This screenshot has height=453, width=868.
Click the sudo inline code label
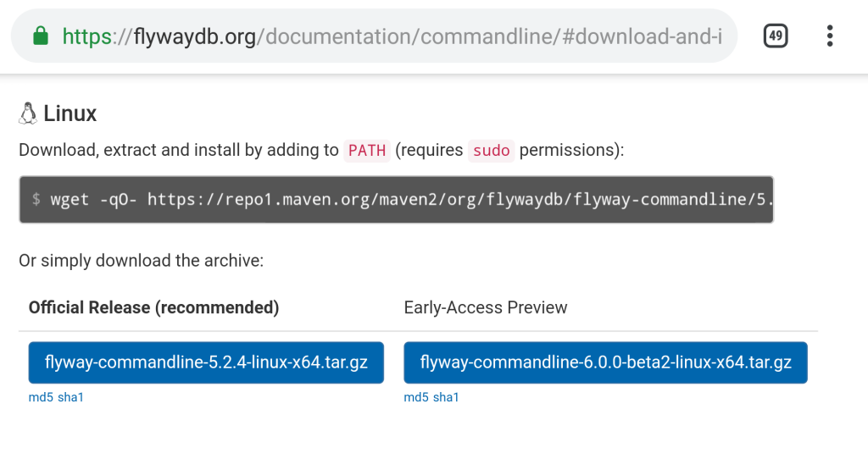point(491,151)
